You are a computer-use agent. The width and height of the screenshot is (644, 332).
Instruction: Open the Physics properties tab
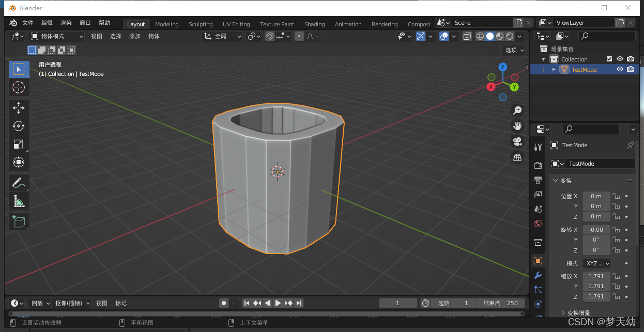[x=538, y=304]
